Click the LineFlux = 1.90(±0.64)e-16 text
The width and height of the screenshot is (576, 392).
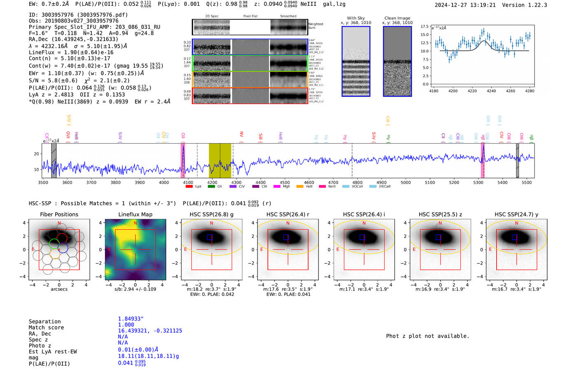71,52
